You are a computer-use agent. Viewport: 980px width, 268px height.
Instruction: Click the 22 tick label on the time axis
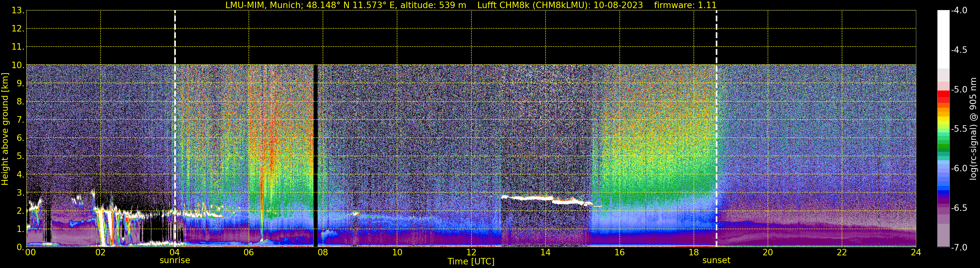tap(842, 252)
